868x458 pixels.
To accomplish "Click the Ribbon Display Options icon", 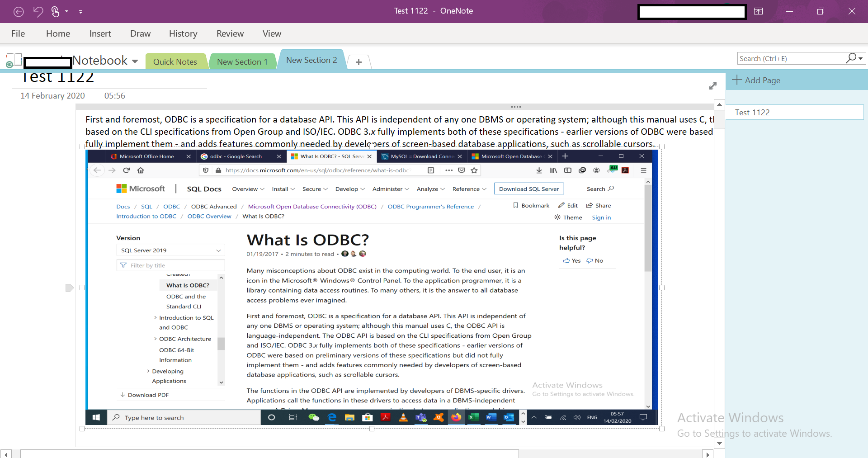I will 759,11.
